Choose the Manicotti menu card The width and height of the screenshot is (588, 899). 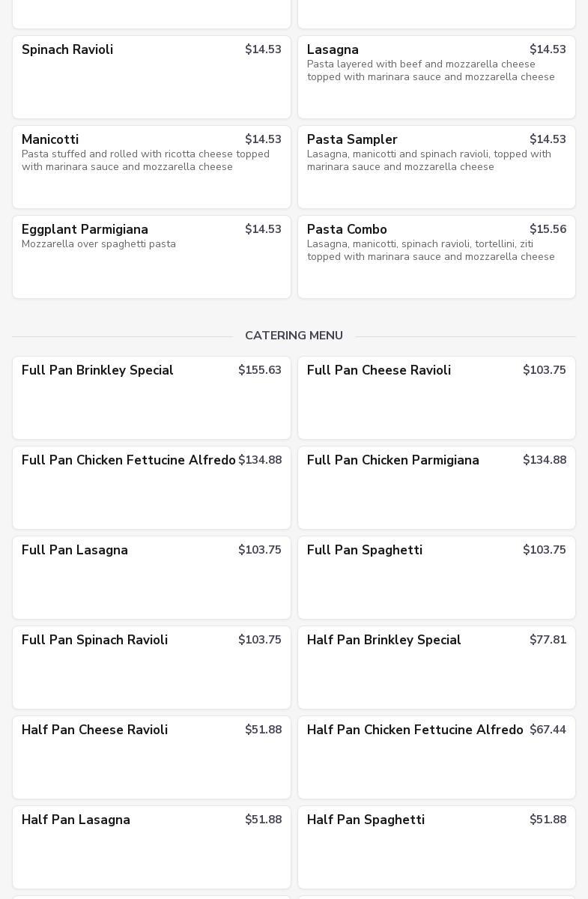[x=151, y=166]
